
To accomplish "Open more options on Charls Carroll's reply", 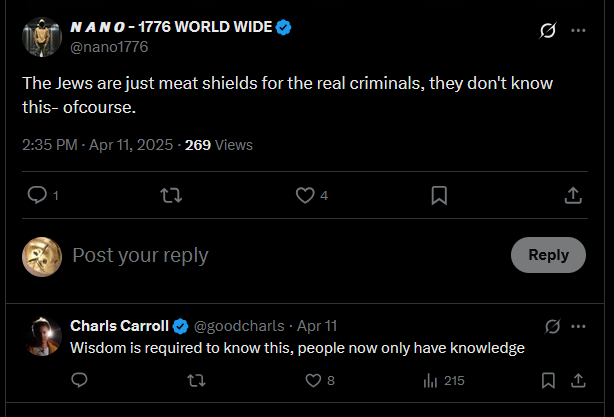I will [x=578, y=326].
